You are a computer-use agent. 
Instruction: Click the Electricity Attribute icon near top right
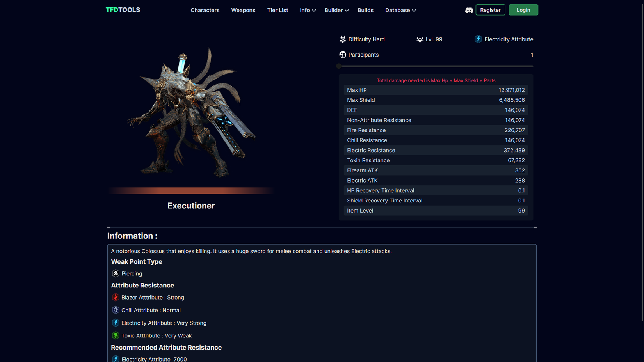[478, 39]
